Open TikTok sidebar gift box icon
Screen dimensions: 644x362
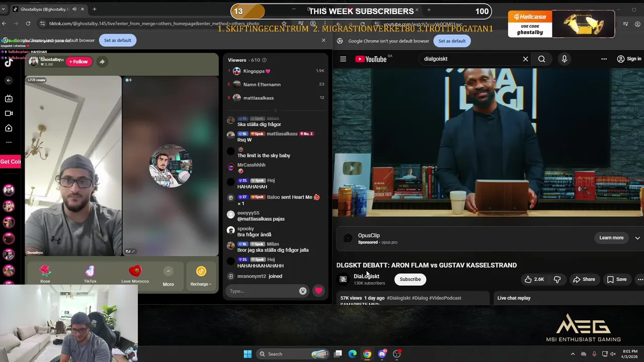[x=9, y=99]
